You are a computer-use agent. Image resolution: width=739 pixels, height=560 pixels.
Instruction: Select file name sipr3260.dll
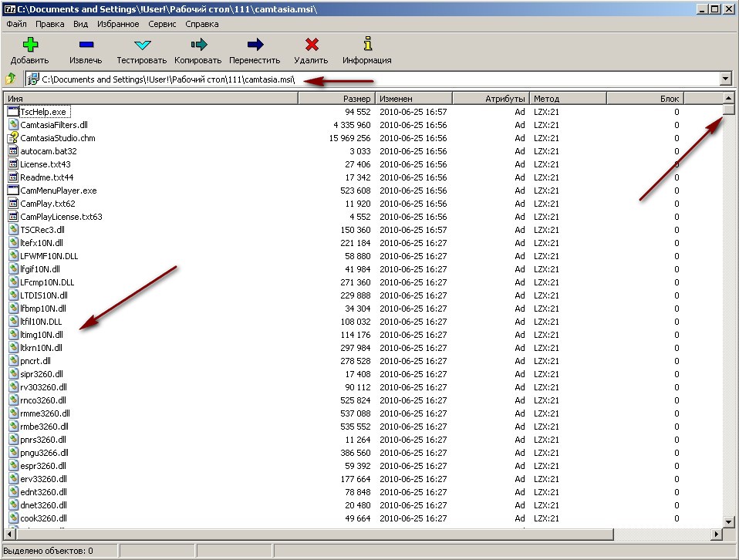tap(42, 374)
